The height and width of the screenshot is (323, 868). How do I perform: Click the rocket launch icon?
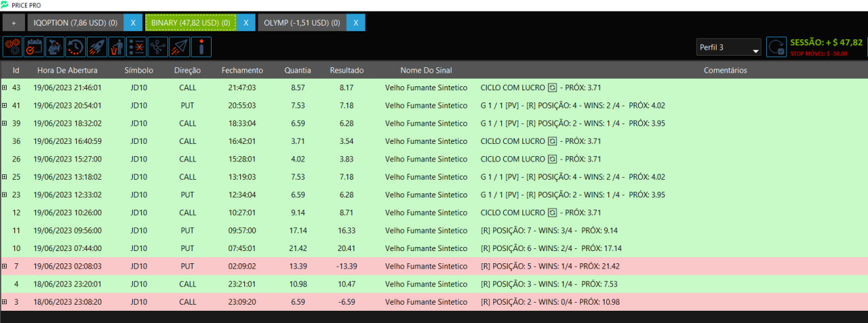(96, 47)
